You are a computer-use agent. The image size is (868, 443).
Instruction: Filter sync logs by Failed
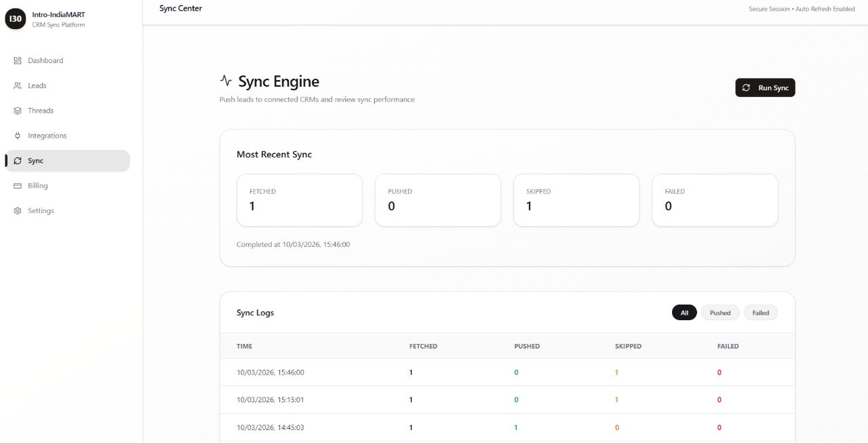pyautogui.click(x=761, y=313)
